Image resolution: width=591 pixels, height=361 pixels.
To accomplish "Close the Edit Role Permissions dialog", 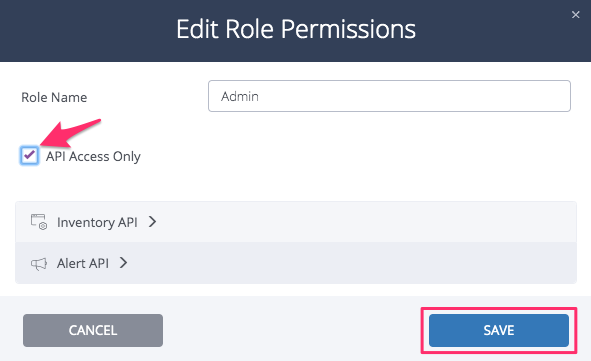I will tap(575, 15).
